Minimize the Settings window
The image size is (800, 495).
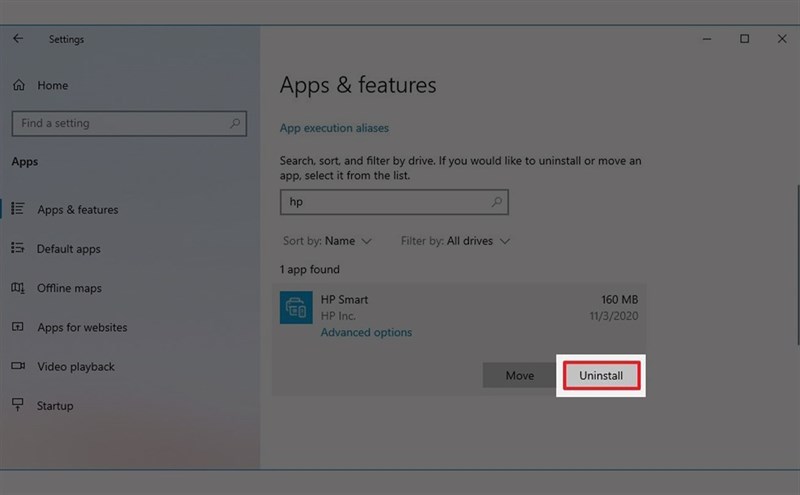[707, 39]
